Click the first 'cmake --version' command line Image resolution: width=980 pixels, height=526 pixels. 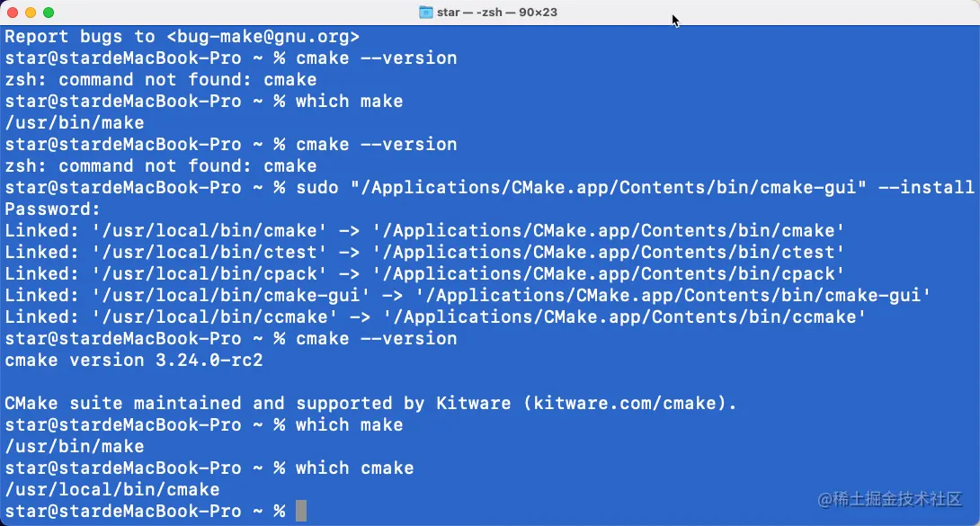231,58
